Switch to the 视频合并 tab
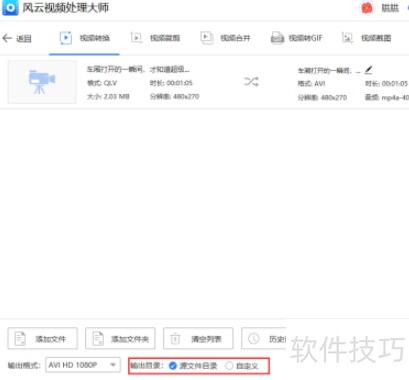The image size is (409, 380). pyautogui.click(x=226, y=38)
